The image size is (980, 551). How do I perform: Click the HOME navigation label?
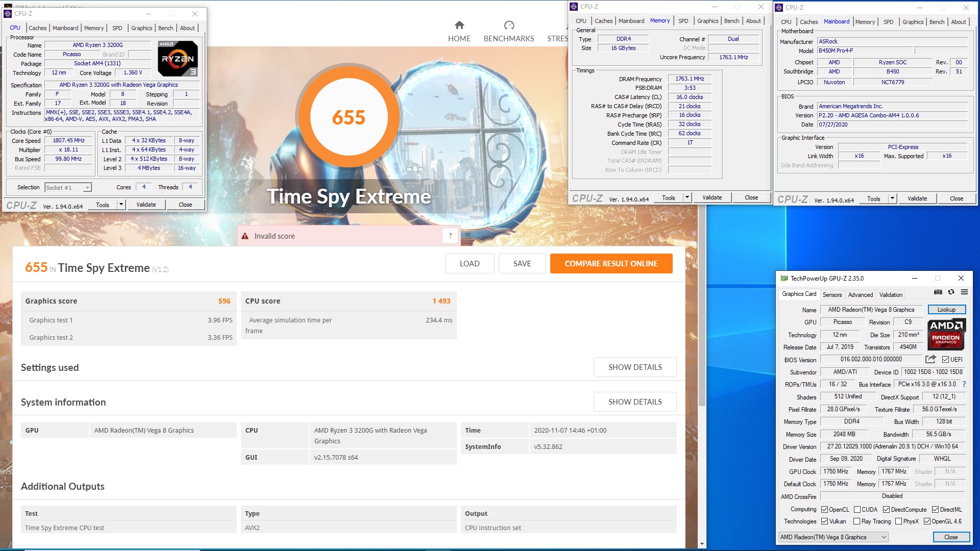459,39
